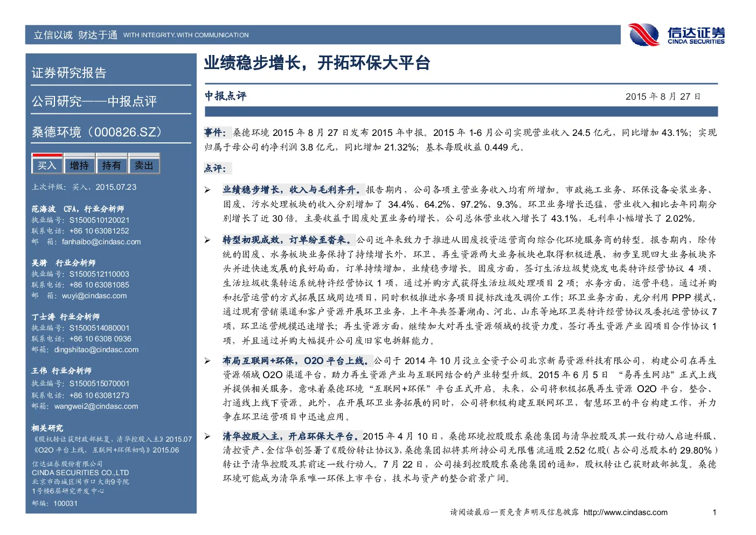756x535 pixels.
Task: Click the Cinda Securities logo
Action: tap(676, 35)
